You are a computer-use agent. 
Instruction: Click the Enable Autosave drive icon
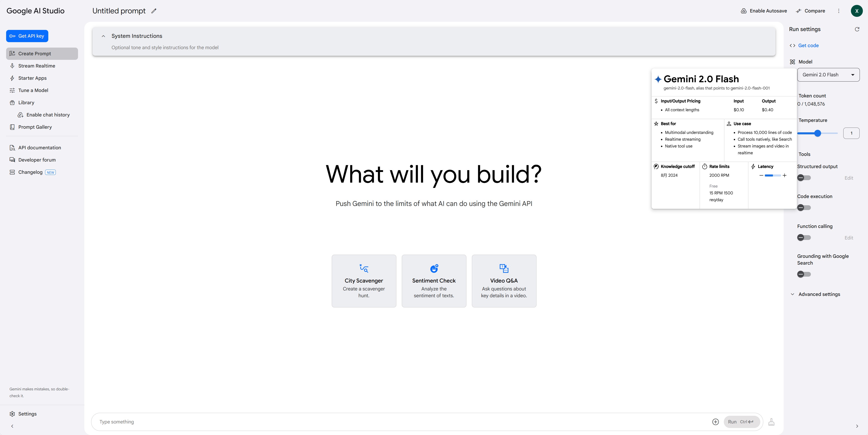coord(744,11)
